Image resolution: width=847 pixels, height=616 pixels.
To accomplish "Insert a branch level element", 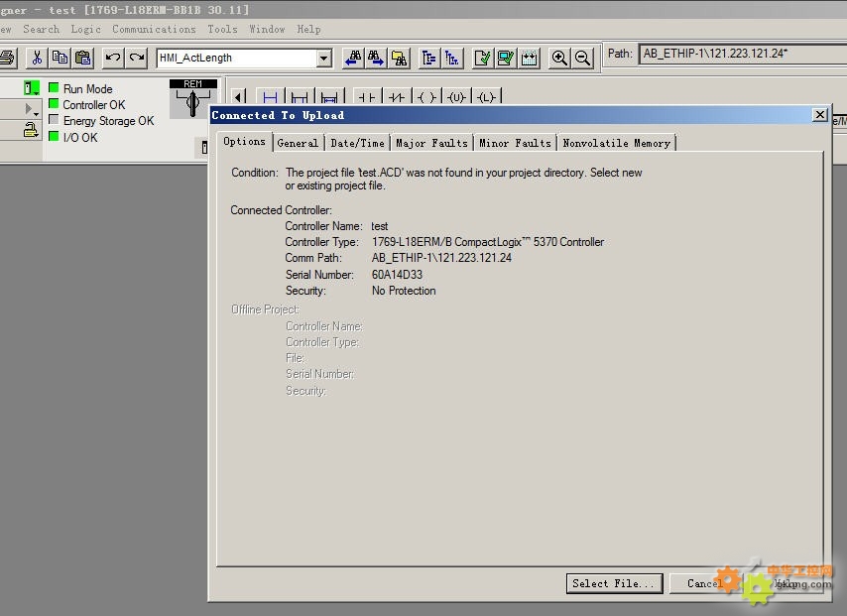I will pyautogui.click(x=329, y=97).
